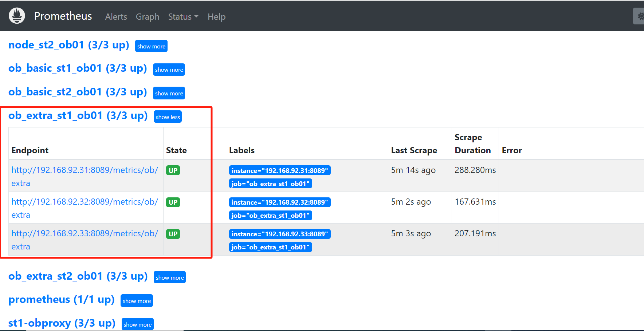Click UP state badge for 192.168.92.33

173,234
